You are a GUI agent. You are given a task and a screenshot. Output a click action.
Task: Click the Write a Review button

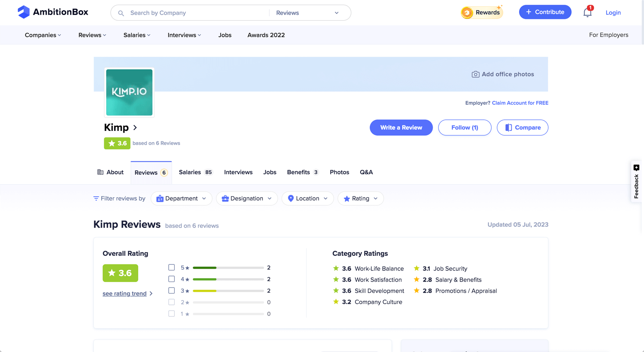click(401, 127)
